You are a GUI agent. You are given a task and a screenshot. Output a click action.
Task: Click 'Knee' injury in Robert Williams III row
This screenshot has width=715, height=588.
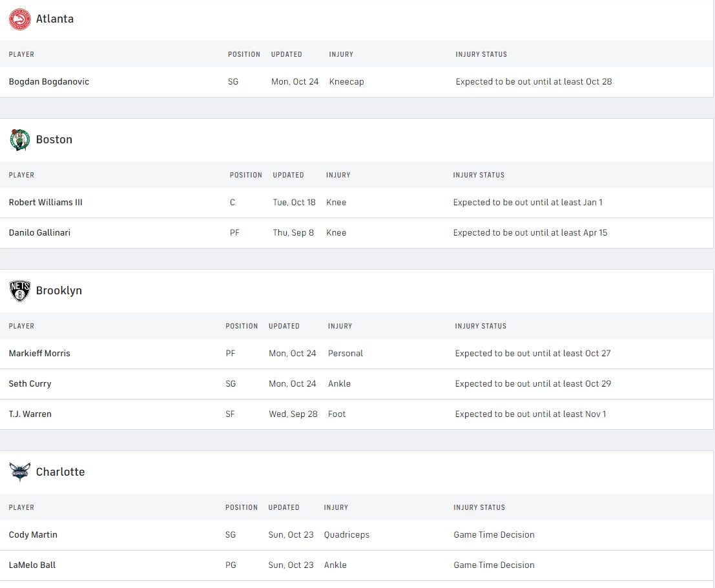[x=336, y=203]
